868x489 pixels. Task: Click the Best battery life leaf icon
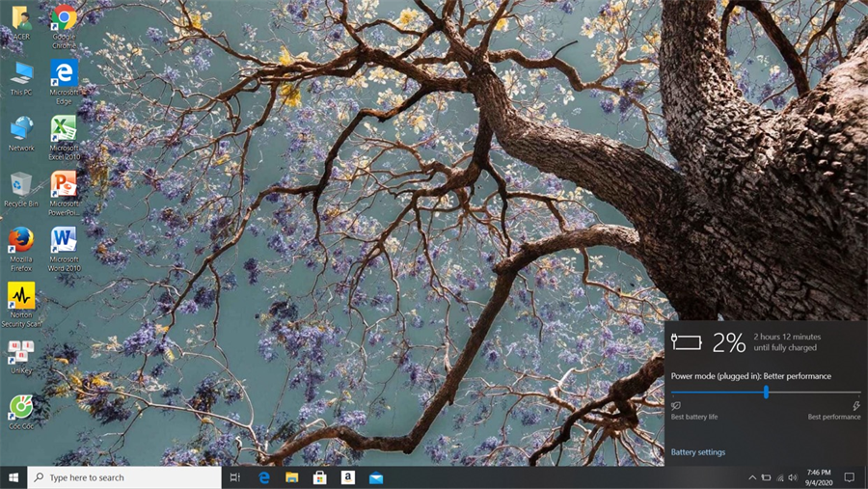coord(676,406)
